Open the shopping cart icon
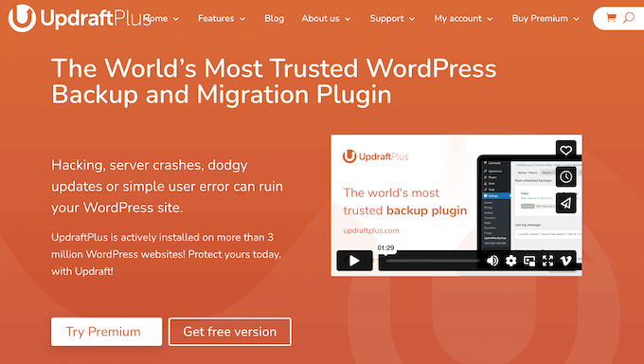The image size is (644, 364). coord(611,18)
